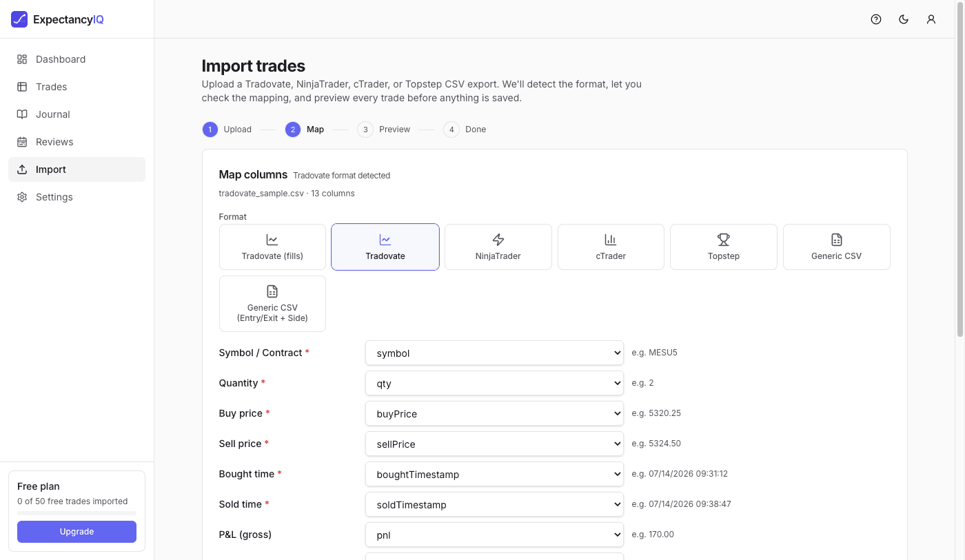Click '0 of 50 free trades imported' text
Image resolution: width=965 pixels, height=560 pixels.
click(72, 501)
